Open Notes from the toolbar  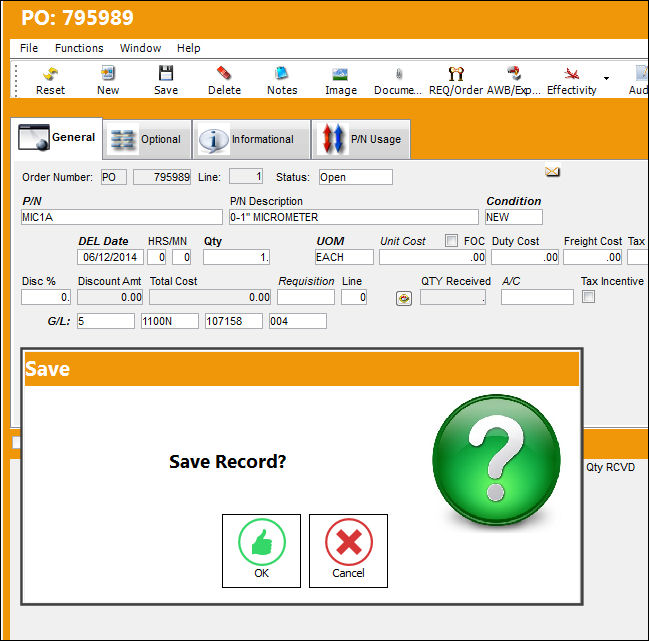[282, 74]
